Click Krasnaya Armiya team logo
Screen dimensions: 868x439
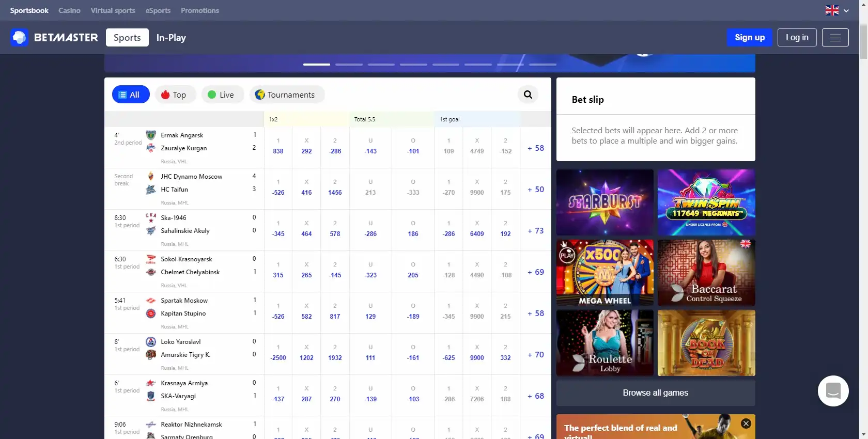coord(151,383)
